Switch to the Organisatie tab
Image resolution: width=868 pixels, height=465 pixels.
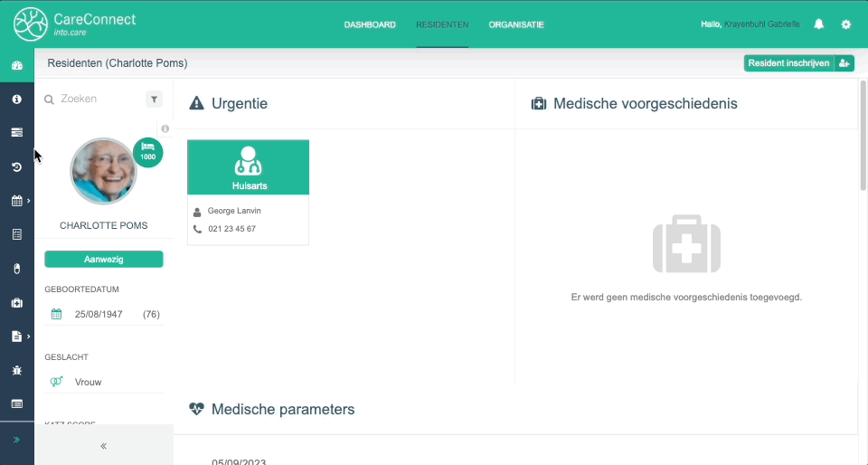(516, 24)
